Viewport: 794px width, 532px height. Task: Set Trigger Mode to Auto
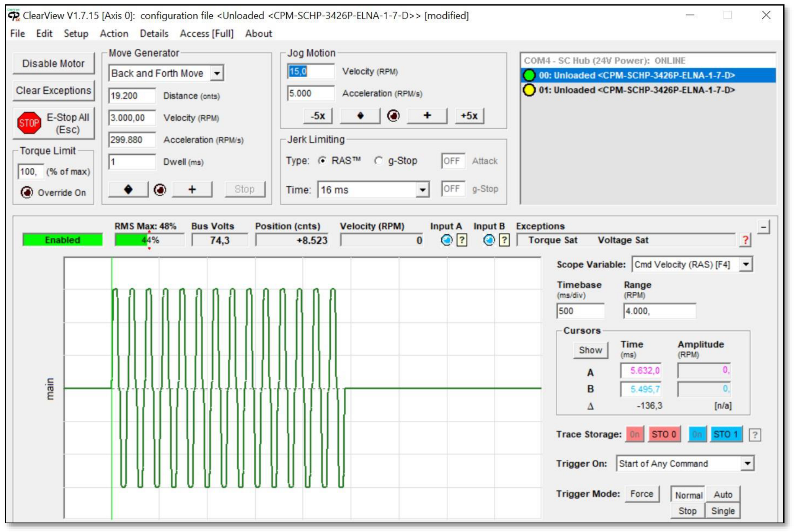point(723,494)
